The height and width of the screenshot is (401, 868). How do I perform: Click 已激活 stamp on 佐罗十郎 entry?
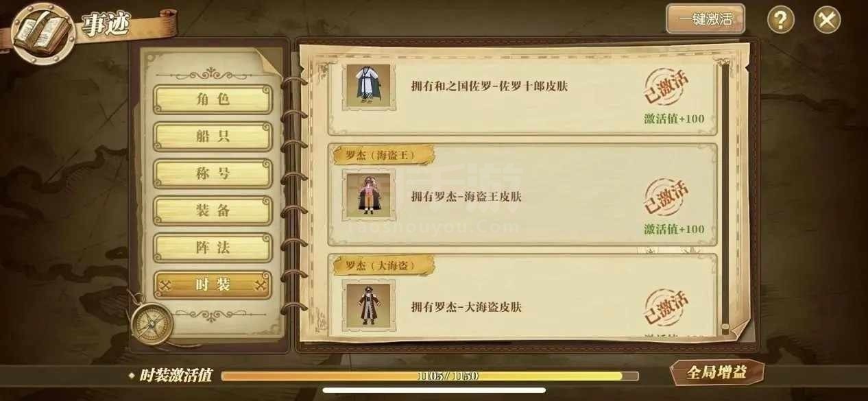[x=666, y=86]
